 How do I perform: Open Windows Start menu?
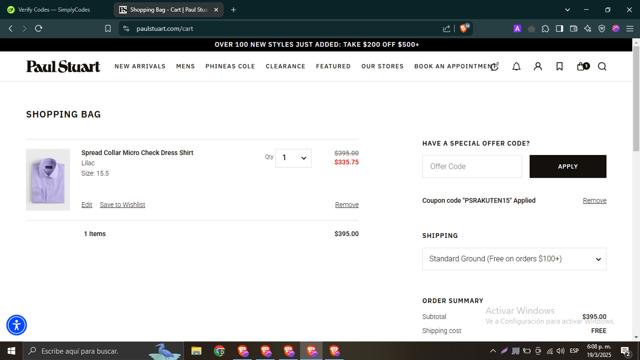pos(11,351)
